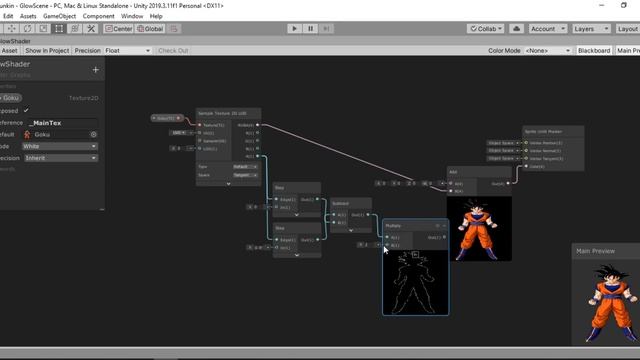
Task: Select the Scale tool in toolbar
Action: tap(43, 29)
